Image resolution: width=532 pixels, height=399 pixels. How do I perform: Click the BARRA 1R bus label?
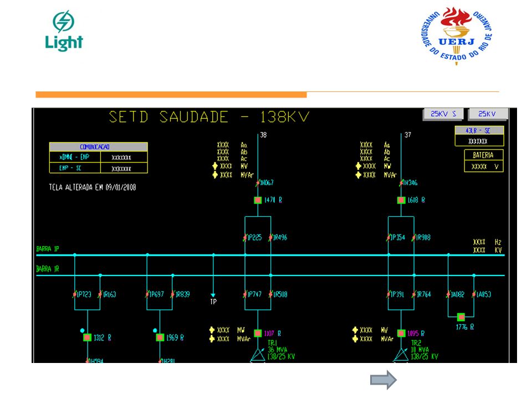coord(48,269)
